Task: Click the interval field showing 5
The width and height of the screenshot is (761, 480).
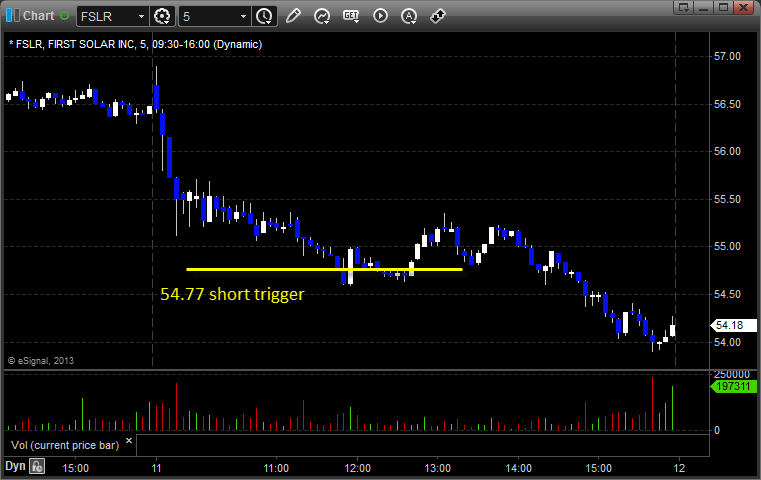Action: click(x=209, y=17)
